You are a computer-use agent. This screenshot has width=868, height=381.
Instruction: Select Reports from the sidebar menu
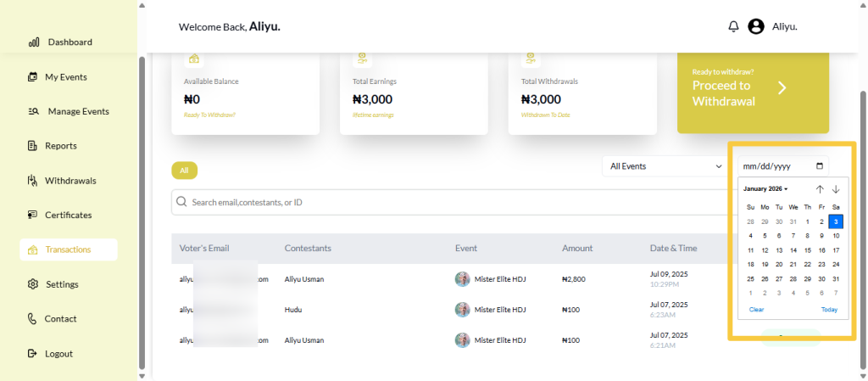(x=60, y=146)
